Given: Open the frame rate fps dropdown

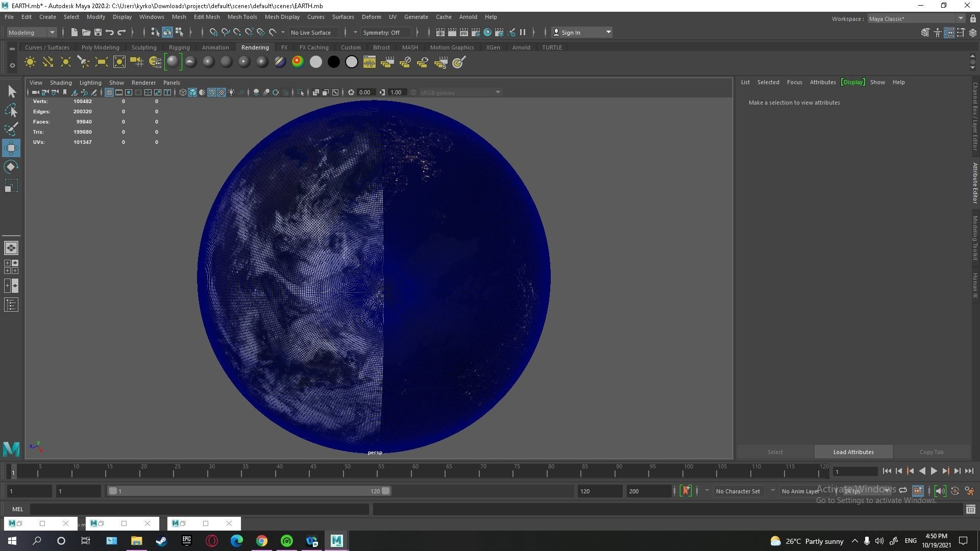Looking at the screenshot, I should point(866,491).
